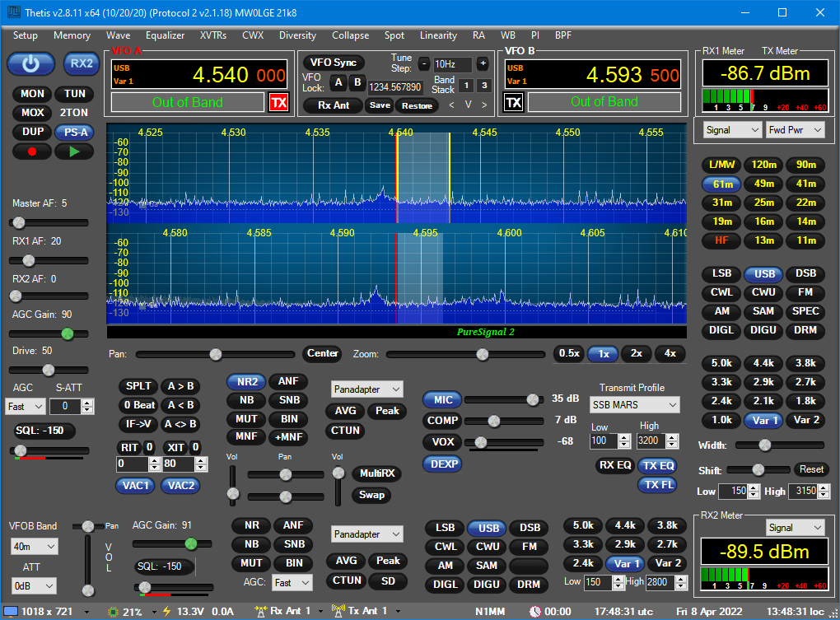This screenshot has height=620, width=840.
Task: Select the RX2 icon at top left
Action: click(80, 63)
